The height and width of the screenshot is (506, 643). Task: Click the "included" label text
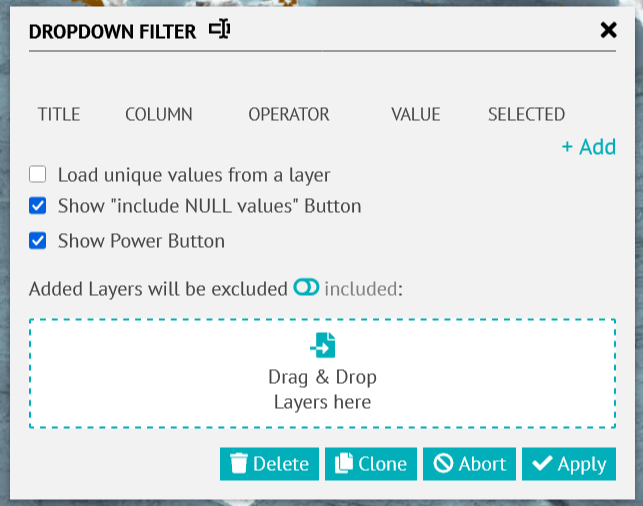coord(361,289)
